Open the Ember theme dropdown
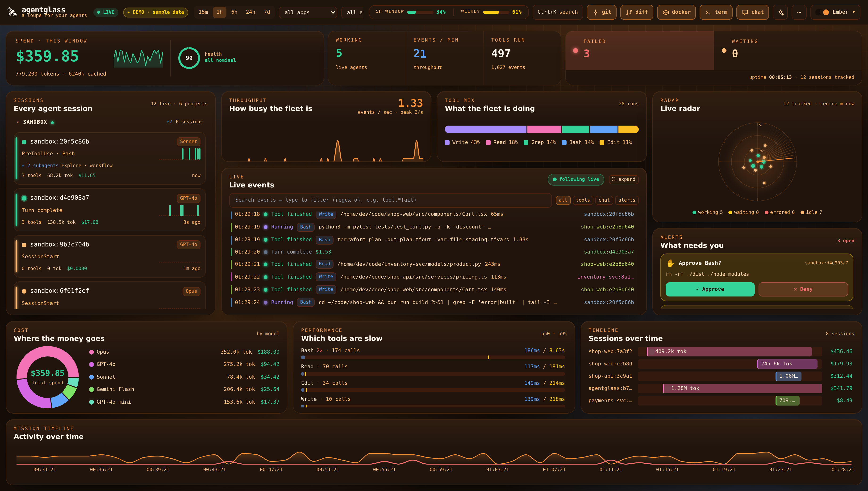The height and width of the screenshot is (491, 868). 836,12
